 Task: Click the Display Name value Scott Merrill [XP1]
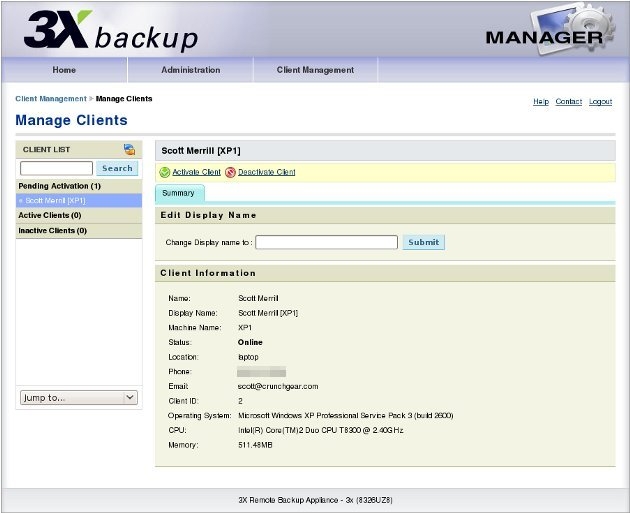click(268, 313)
